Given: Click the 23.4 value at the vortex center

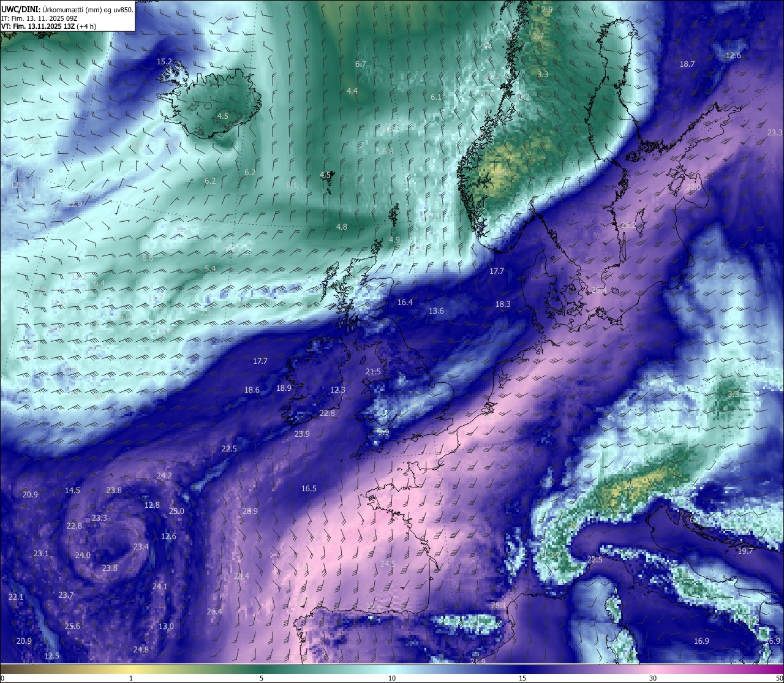Looking at the screenshot, I should coord(141,547).
